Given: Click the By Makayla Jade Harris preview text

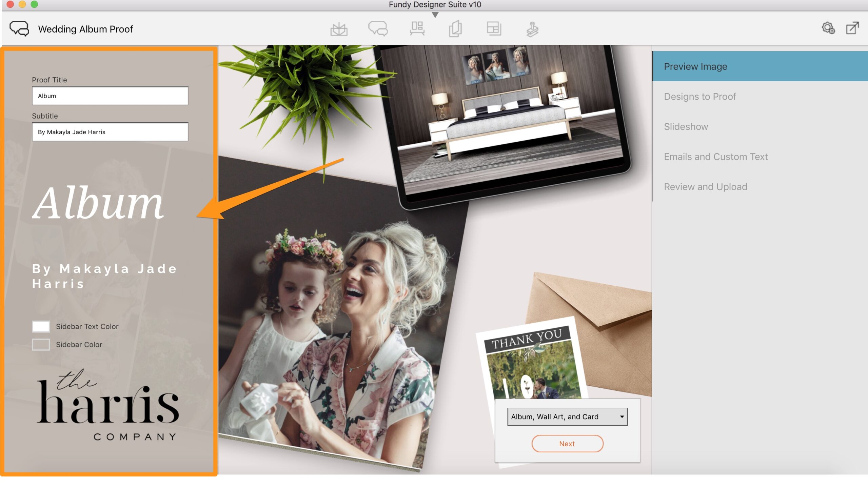Looking at the screenshot, I should (x=104, y=276).
